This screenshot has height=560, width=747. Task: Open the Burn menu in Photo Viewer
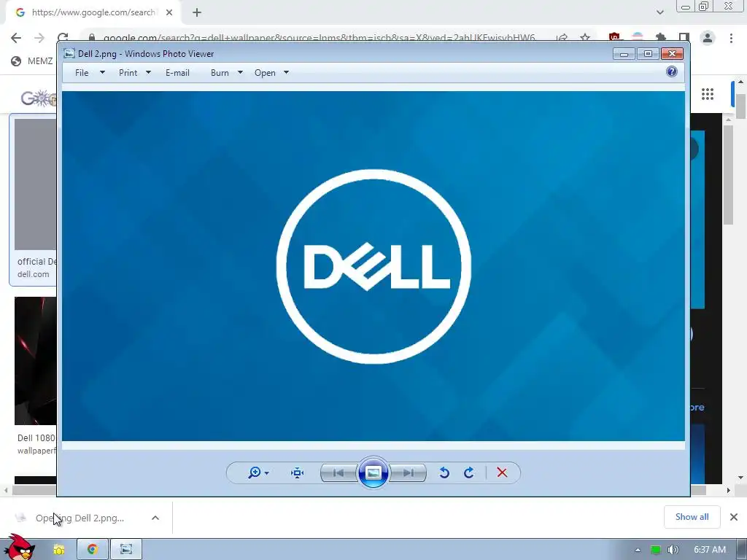220,73
